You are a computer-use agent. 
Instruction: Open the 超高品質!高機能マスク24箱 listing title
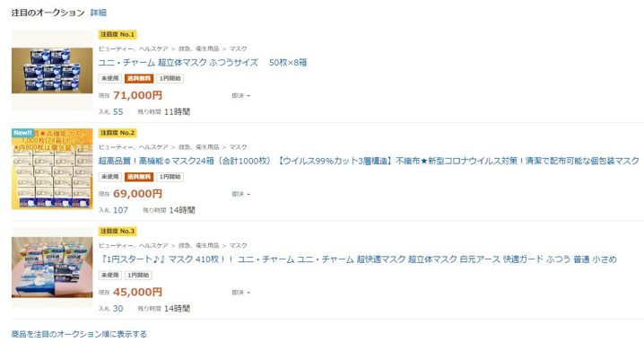[369, 161]
